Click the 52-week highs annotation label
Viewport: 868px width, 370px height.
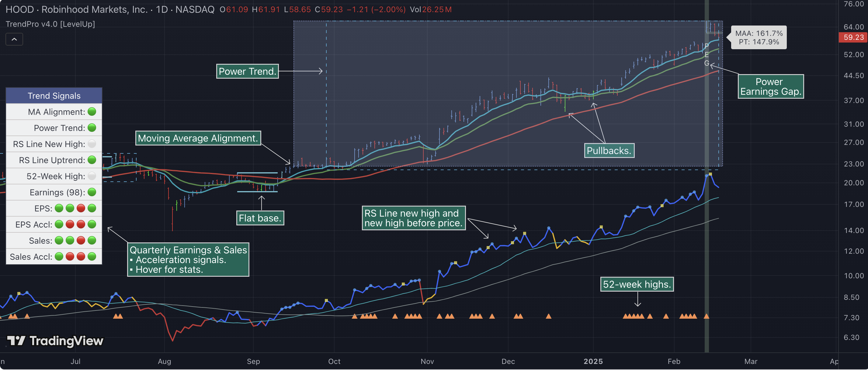pos(637,284)
